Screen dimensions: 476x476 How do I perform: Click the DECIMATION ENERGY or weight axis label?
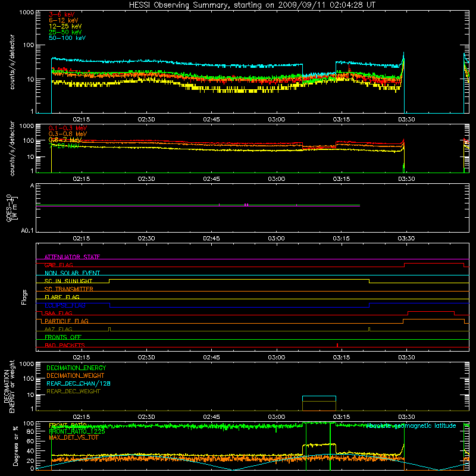pyautogui.click(x=9, y=386)
